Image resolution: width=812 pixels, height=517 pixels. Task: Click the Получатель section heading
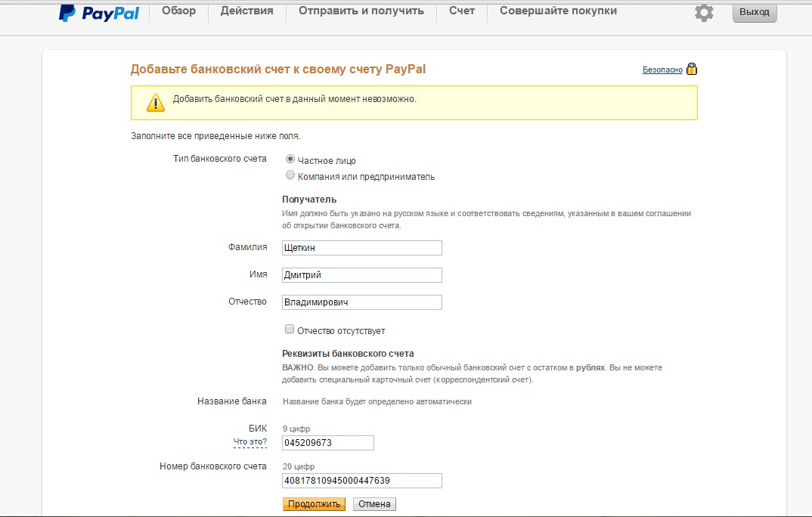(309, 200)
